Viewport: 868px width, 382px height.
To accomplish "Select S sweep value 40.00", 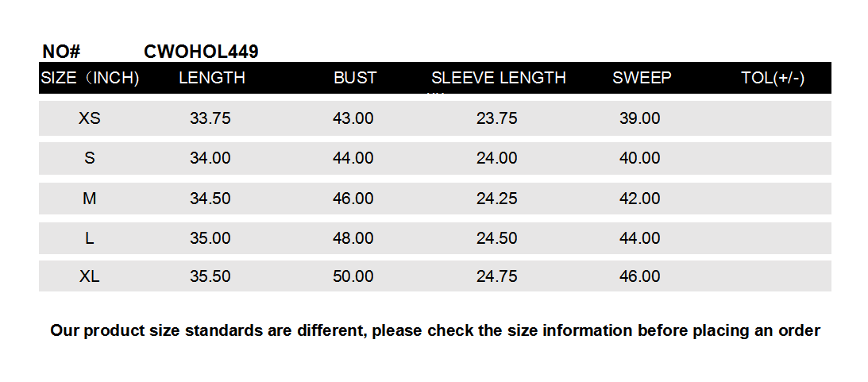I will pyautogui.click(x=640, y=158).
